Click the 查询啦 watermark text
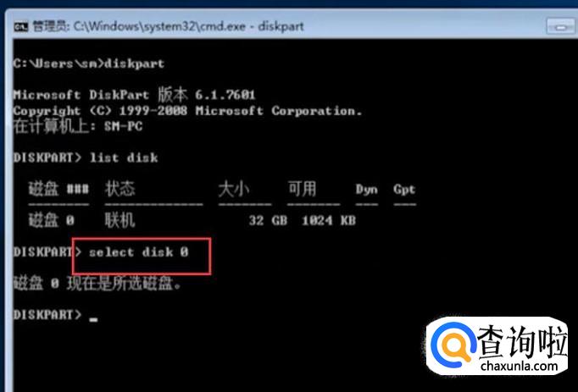The width and height of the screenshot is (578, 392). coord(522,342)
